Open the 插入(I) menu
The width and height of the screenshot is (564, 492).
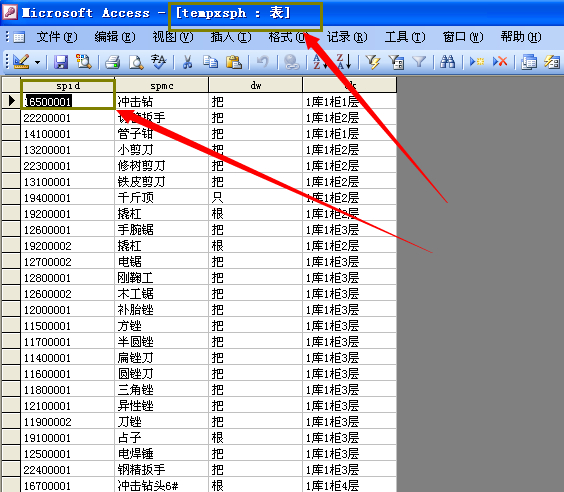tap(231, 37)
